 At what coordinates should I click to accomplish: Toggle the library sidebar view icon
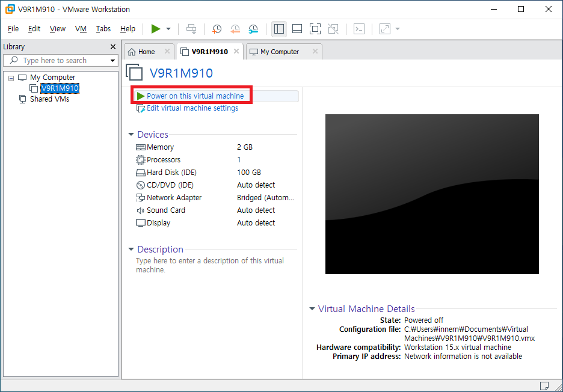pyautogui.click(x=279, y=29)
